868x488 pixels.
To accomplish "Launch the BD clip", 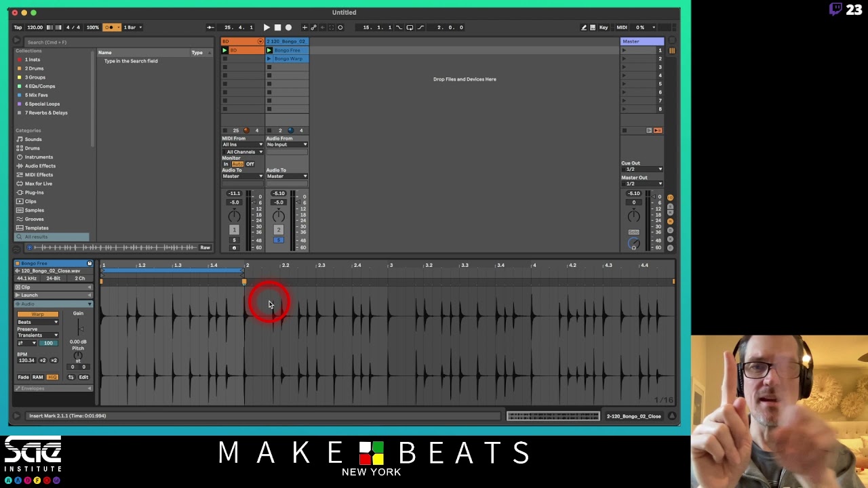I will pyautogui.click(x=225, y=50).
